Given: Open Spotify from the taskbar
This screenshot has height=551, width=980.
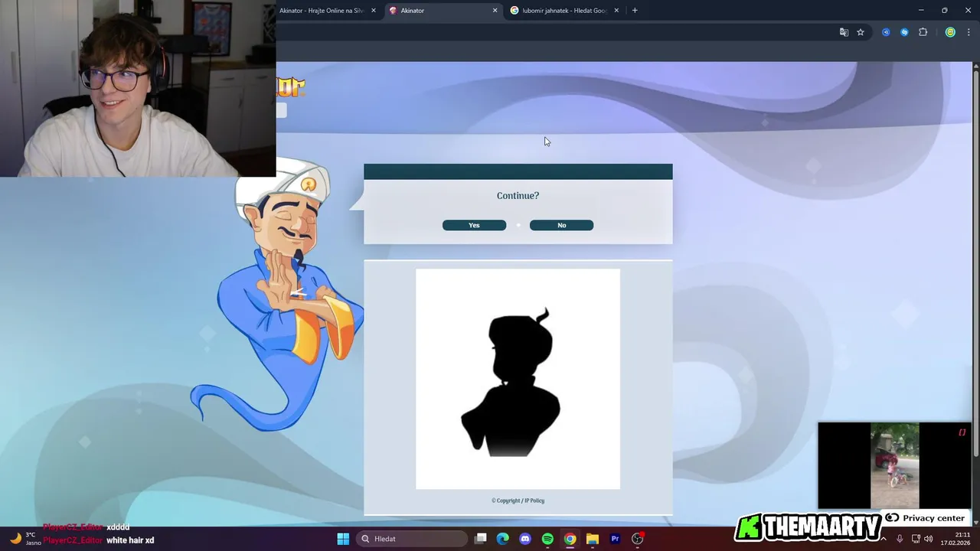Looking at the screenshot, I should [547, 539].
